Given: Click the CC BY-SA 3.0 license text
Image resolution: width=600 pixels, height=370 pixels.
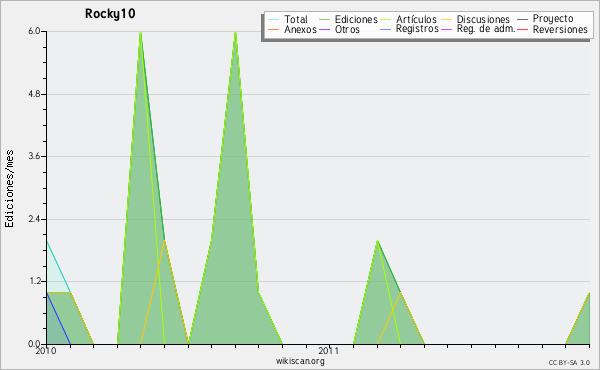Looking at the screenshot, I should (569, 363).
